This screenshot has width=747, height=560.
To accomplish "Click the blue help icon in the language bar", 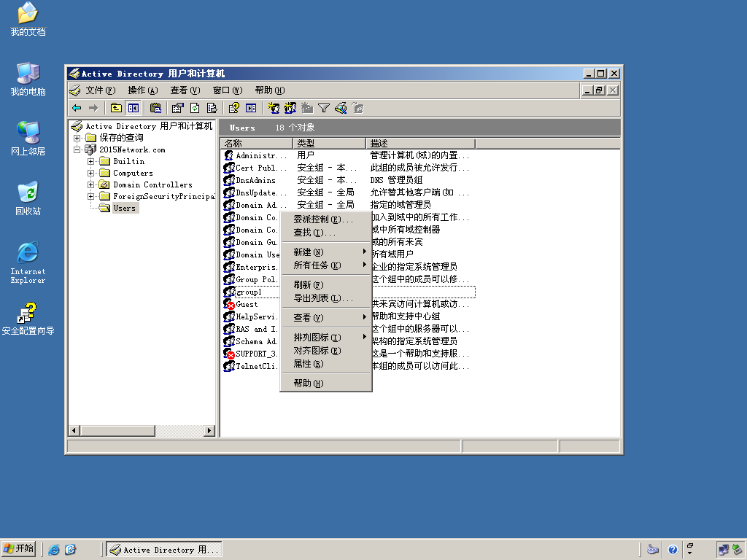I will click(673, 550).
